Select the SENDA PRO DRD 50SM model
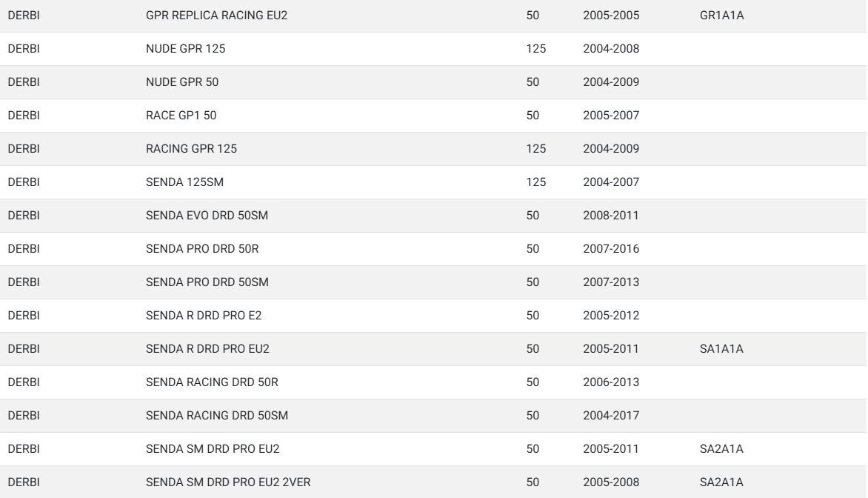This screenshot has width=868, height=498. 207,282
